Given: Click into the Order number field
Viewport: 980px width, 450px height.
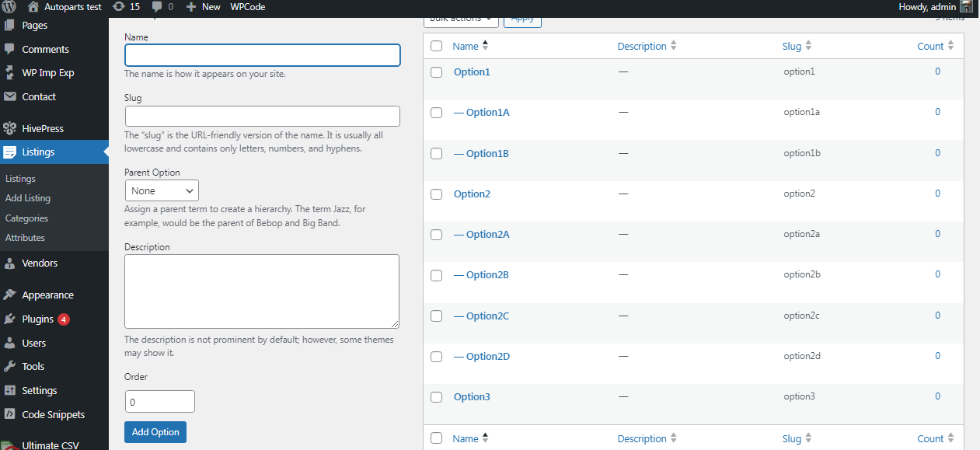Looking at the screenshot, I should (x=159, y=402).
